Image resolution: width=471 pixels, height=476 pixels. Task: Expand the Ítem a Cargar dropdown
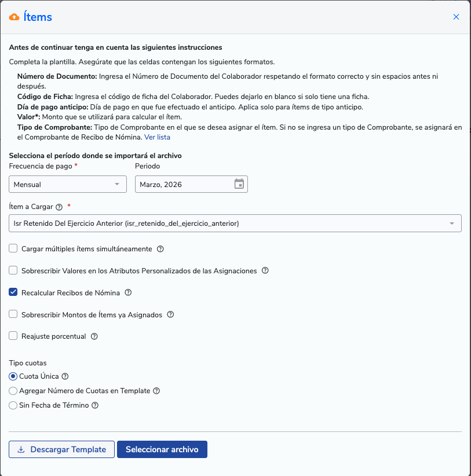235,223
